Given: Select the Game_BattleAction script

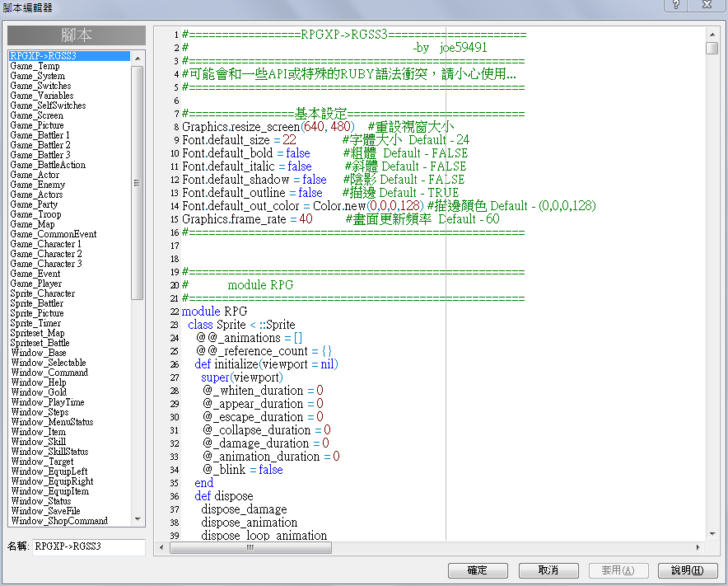Looking at the screenshot, I should tap(48, 165).
